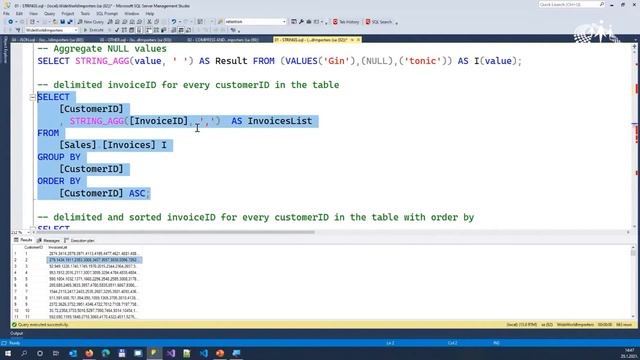Toggle IntelliSense Enabled
Screen dimensions: 640x360
pyautogui.click(x=139, y=30)
